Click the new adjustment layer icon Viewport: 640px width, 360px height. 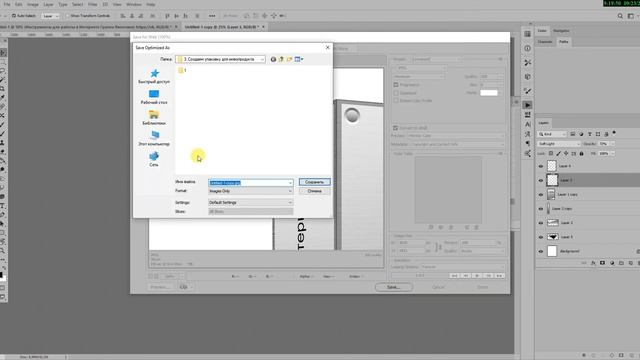tap(612, 263)
